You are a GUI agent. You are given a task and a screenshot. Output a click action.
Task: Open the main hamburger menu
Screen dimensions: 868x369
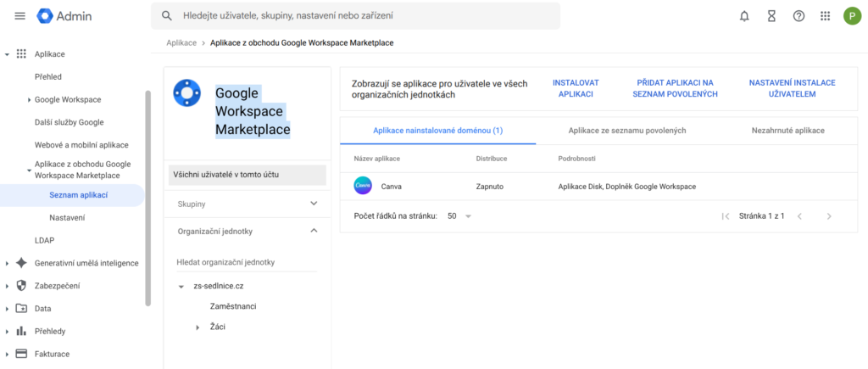[x=19, y=16]
